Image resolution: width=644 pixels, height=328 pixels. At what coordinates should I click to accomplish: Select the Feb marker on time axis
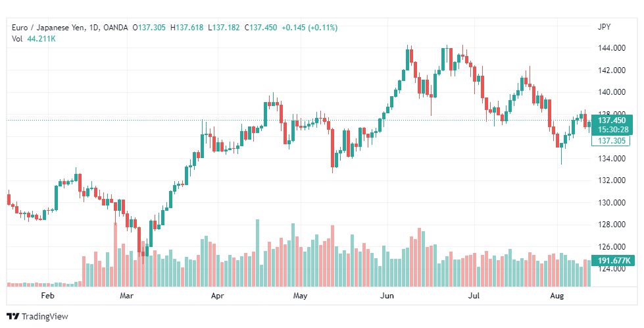pyautogui.click(x=47, y=296)
